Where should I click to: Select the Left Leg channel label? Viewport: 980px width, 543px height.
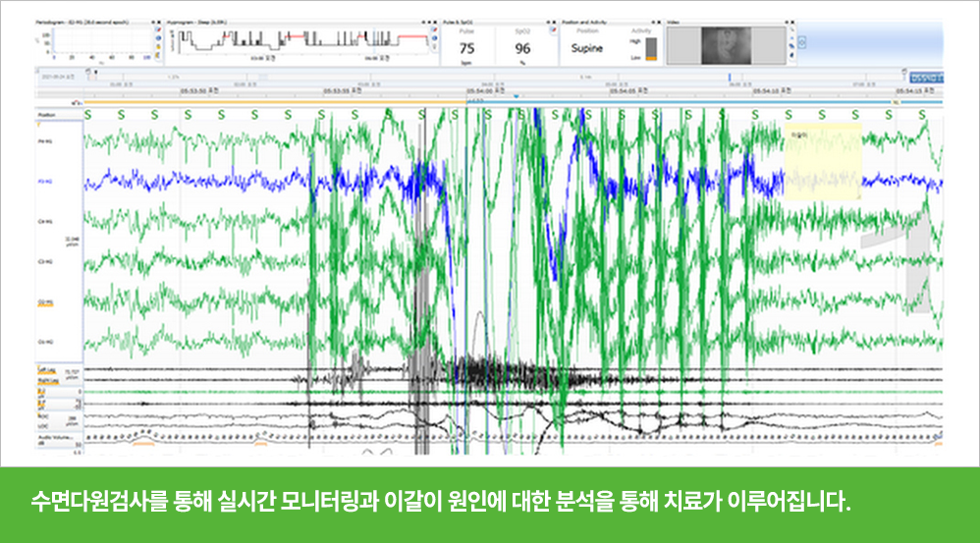point(48,371)
